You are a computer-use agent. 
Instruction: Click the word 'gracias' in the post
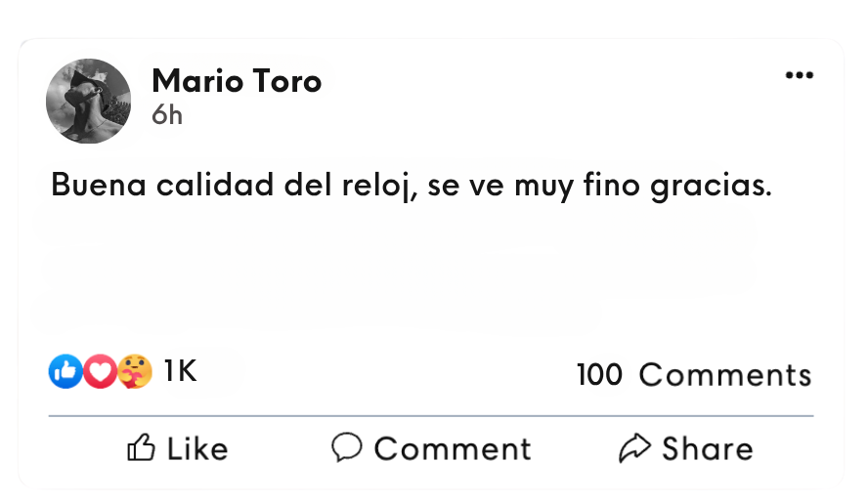pos(711,186)
